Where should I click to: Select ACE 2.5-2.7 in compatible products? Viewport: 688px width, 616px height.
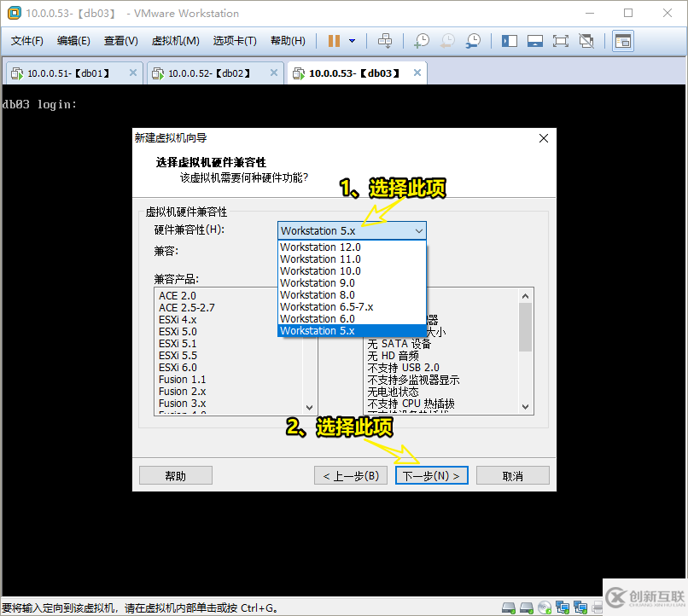187,308
